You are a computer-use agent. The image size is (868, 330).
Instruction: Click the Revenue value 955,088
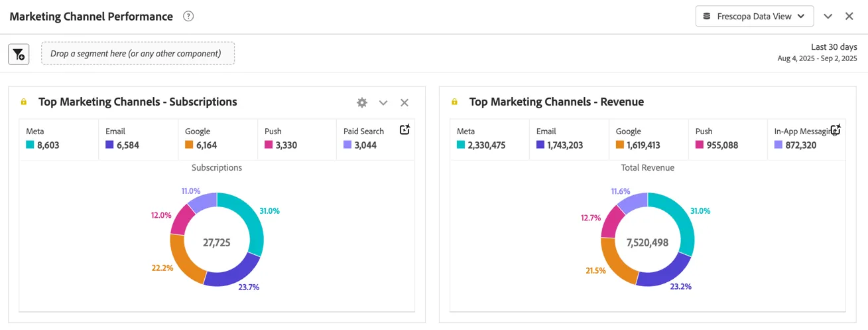722,145
